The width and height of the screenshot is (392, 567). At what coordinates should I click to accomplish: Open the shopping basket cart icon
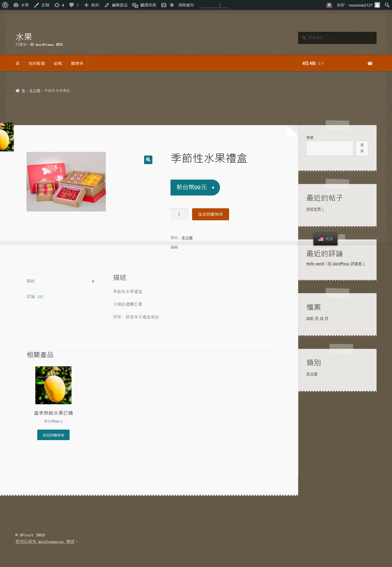tap(370, 63)
